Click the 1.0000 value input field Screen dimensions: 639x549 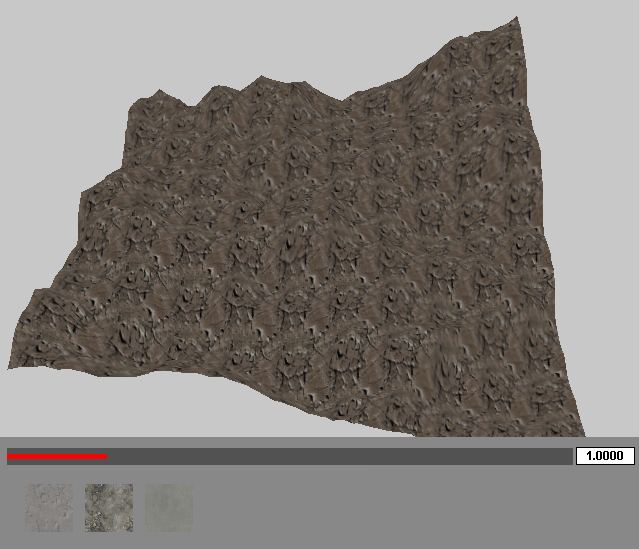point(605,456)
